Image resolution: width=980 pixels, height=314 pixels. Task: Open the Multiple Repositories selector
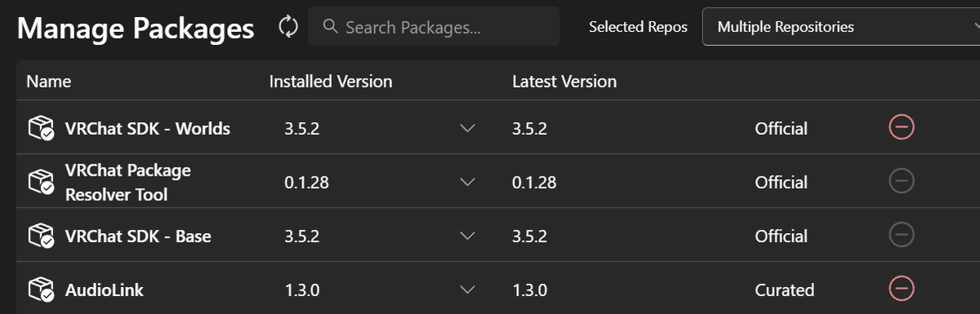[841, 27]
